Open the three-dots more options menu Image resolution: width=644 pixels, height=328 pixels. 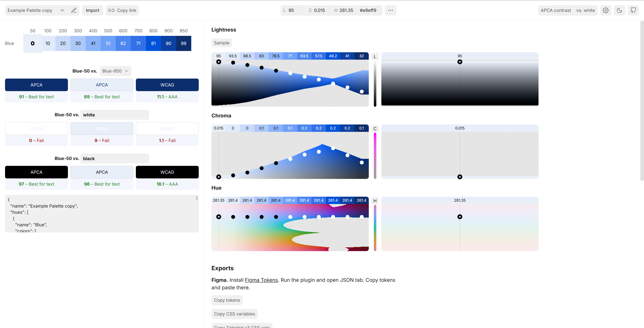point(390,10)
